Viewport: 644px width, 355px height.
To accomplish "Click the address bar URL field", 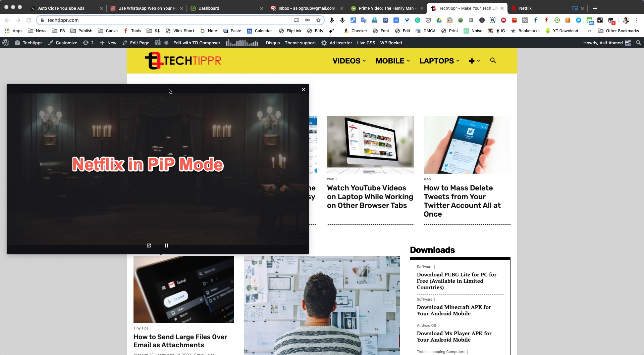I will pyautogui.click(x=168, y=20).
